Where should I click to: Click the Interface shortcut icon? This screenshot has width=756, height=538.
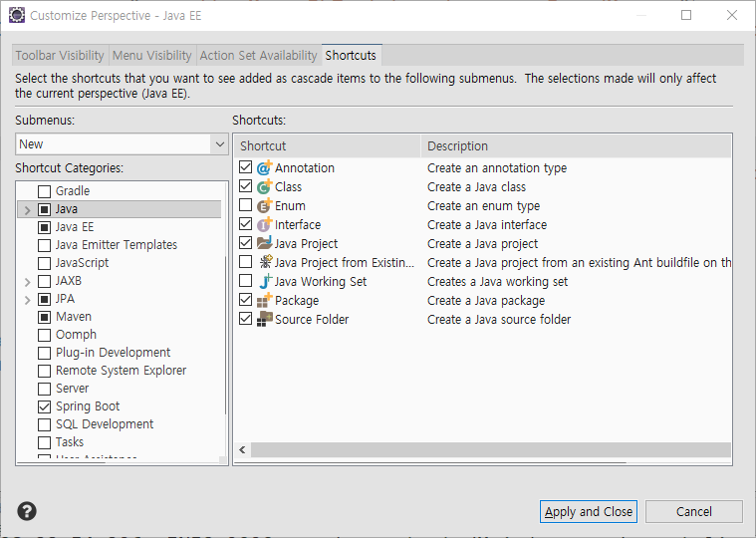(264, 224)
